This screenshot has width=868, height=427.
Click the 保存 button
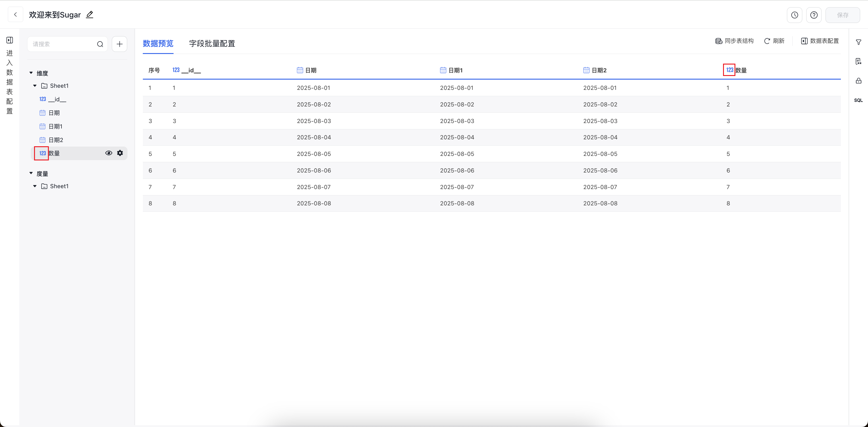coord(842,15)
